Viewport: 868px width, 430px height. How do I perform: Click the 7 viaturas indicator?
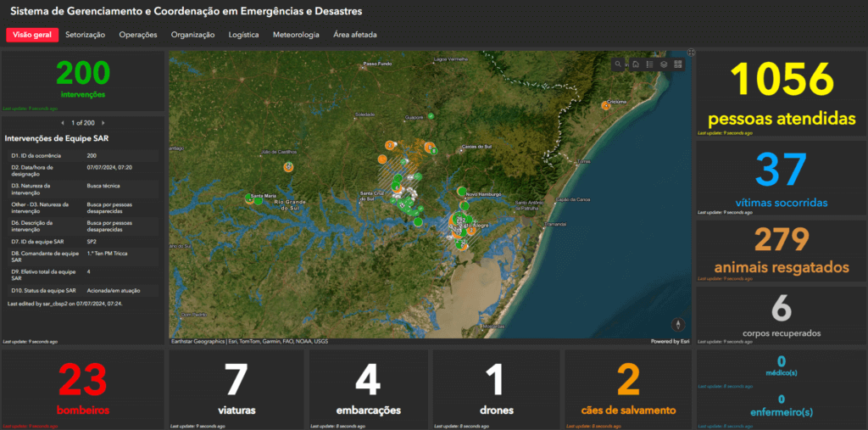(x=236, y=389)
